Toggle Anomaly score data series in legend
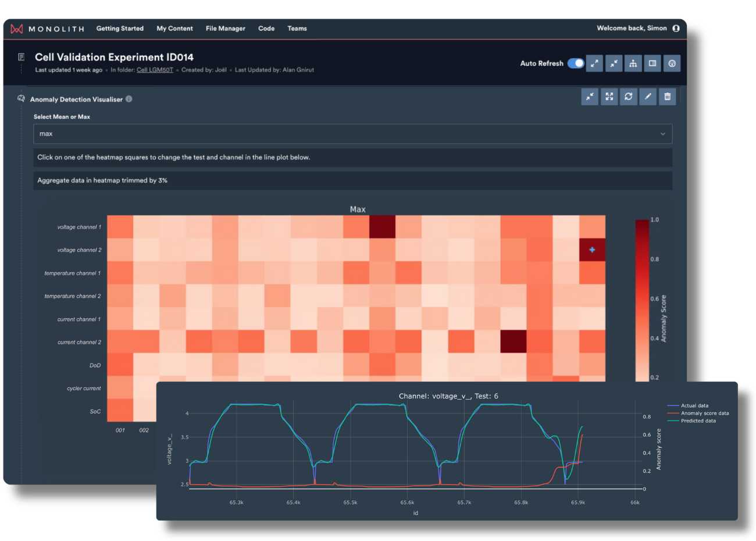 click(698, 413)
